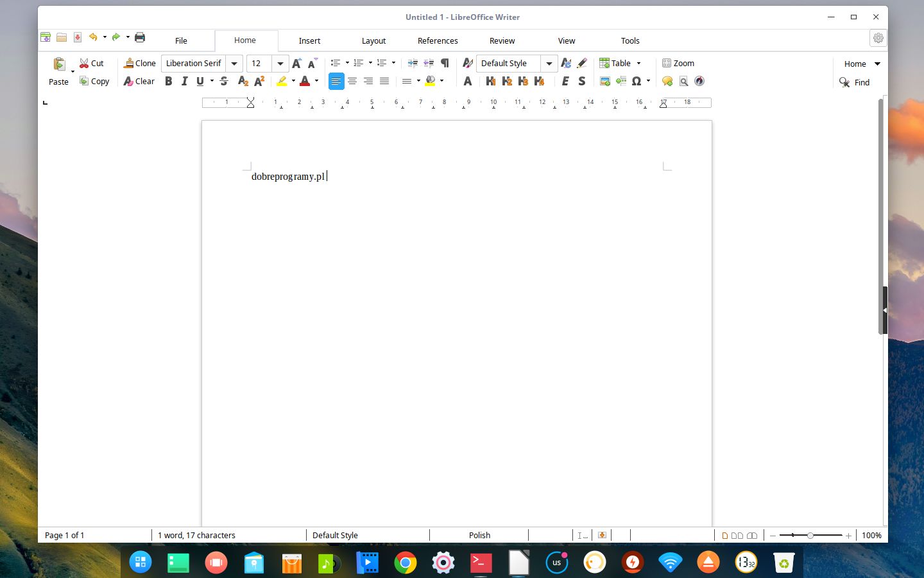The height and width of the screenshot is (578, 924).
Task: Expand the Table insert dropdown arrow
Action: pos(638,63)
